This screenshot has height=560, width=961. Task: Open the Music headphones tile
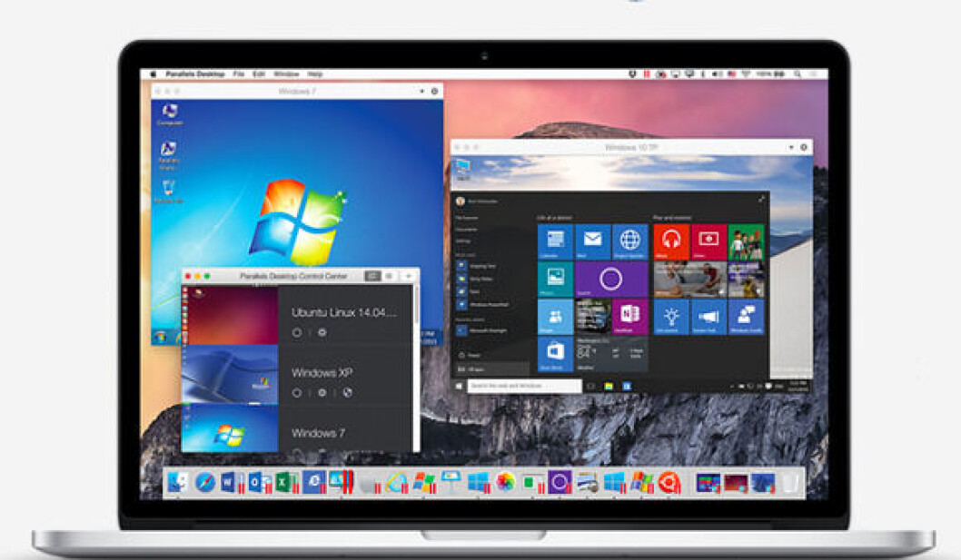click(x=671, y=242)
